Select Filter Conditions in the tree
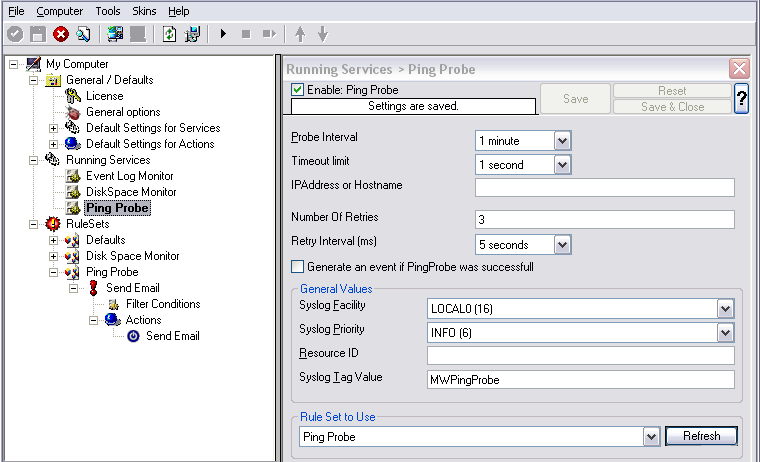 [x=163, y=304]
